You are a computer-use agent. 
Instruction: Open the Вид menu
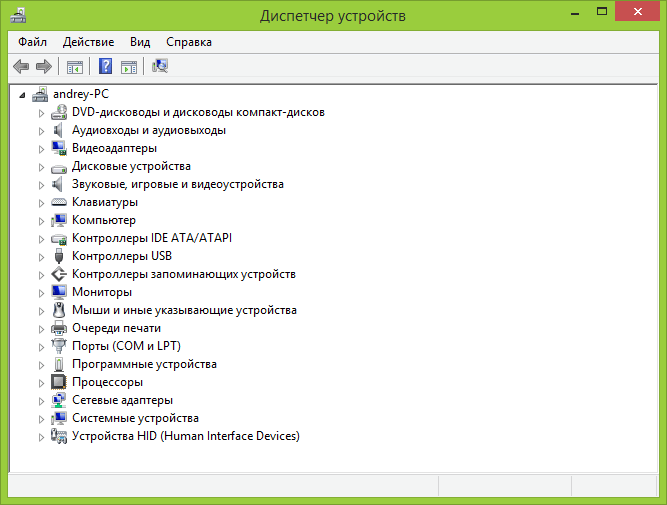[140, 42]
